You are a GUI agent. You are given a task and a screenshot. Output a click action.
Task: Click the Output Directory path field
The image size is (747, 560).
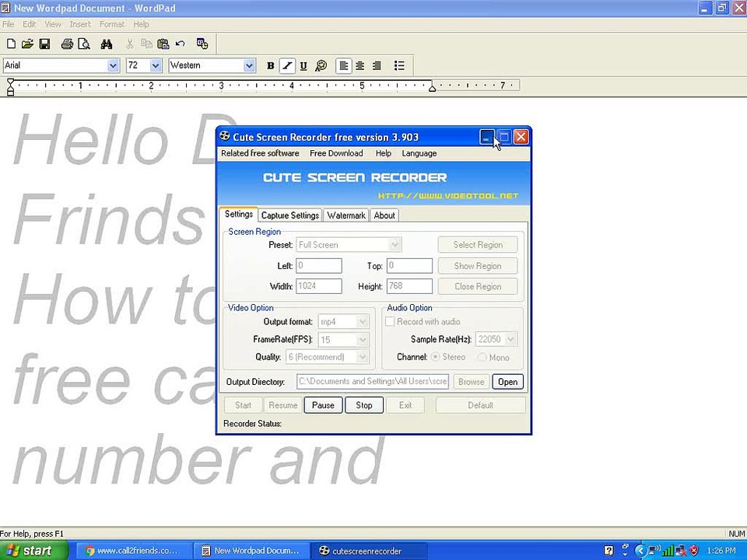click(373, 381)
